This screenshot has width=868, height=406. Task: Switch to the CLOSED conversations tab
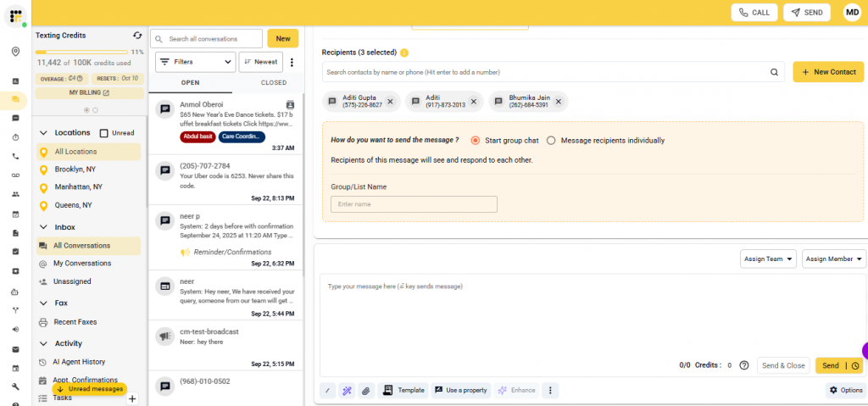pyautogui.click(x=274, y=83)
